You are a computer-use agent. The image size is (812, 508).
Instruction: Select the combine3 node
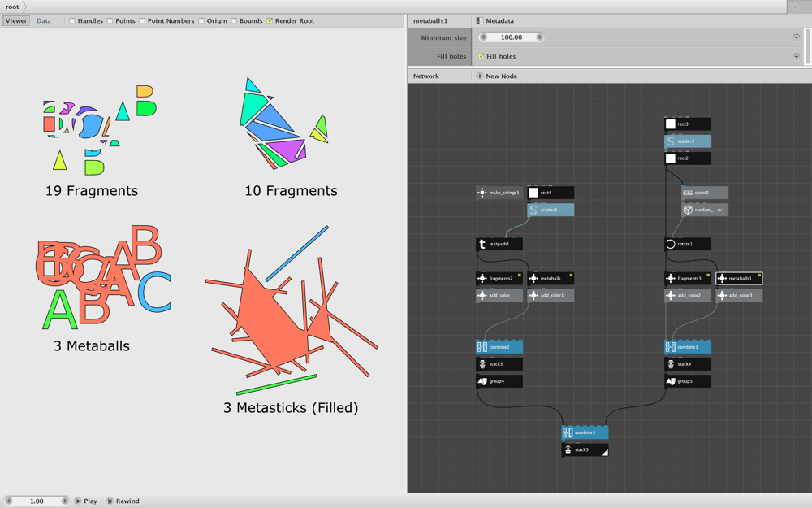point(687,347)
